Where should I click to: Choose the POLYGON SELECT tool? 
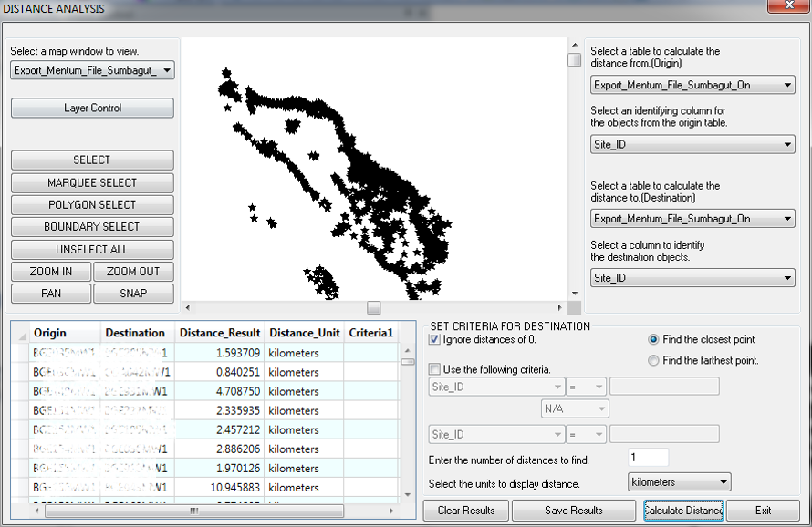tap(91, 204)
